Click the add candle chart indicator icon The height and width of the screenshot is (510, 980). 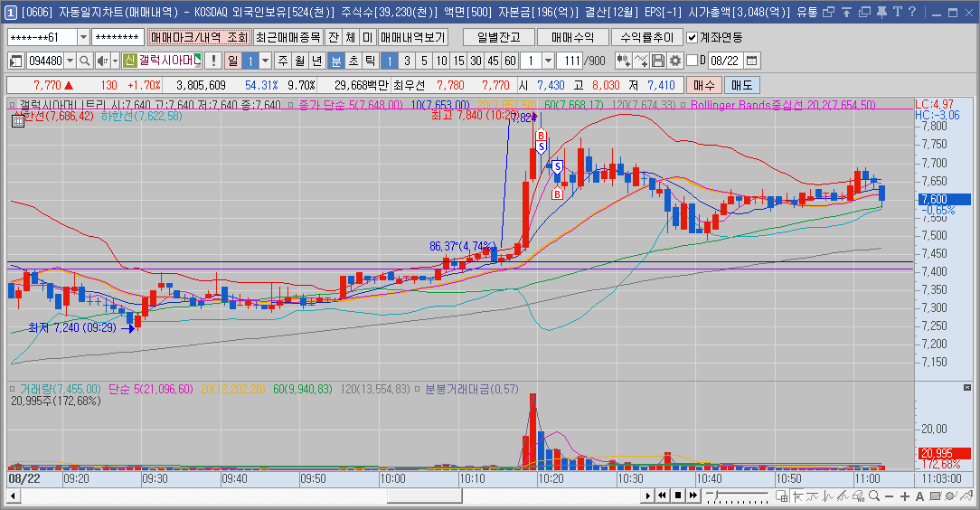623,61
